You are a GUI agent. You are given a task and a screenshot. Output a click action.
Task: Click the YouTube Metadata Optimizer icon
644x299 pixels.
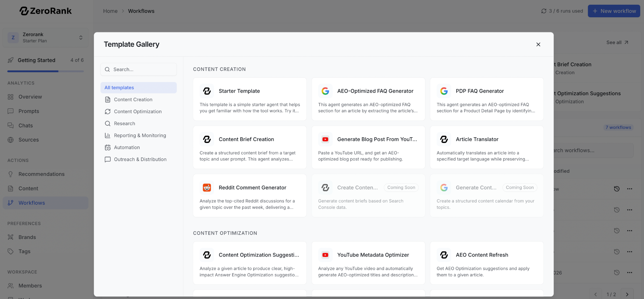pyautogui.click(x=325, y=255)
